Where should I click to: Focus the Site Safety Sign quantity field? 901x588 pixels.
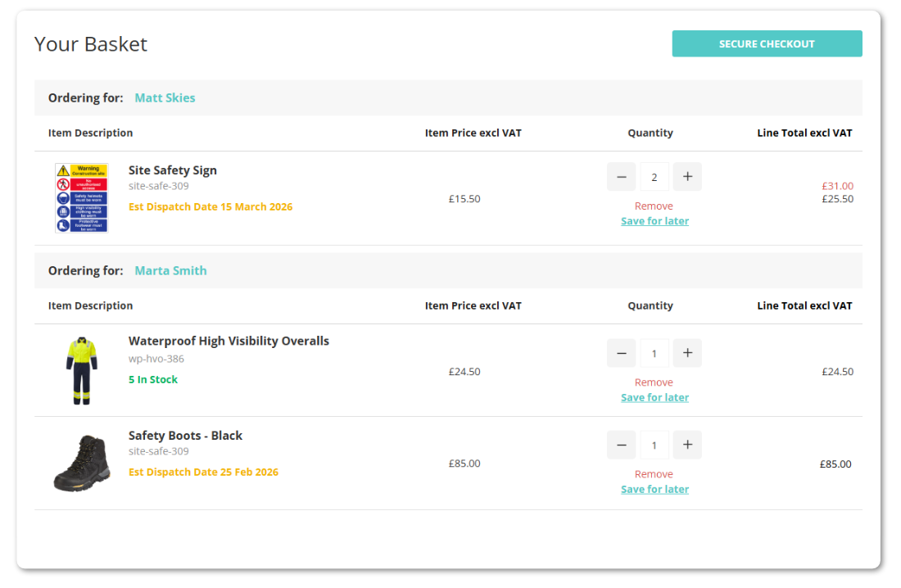(x=654, y=177)
